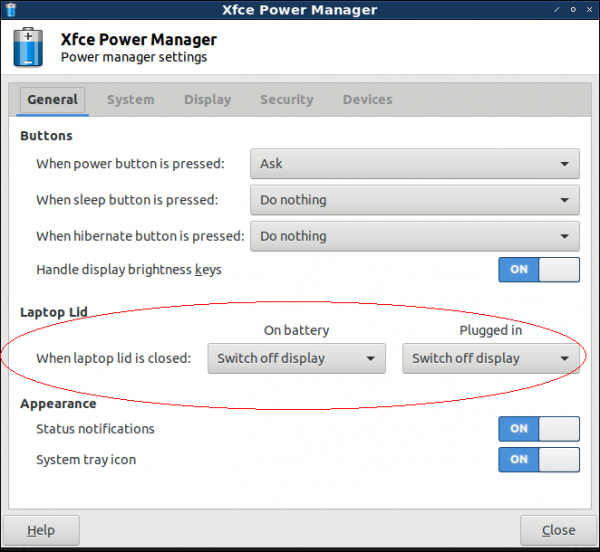Toggle Handle display brightness keys switch
This screenshot has height=552, width=600.
click(x=539, y=270)
